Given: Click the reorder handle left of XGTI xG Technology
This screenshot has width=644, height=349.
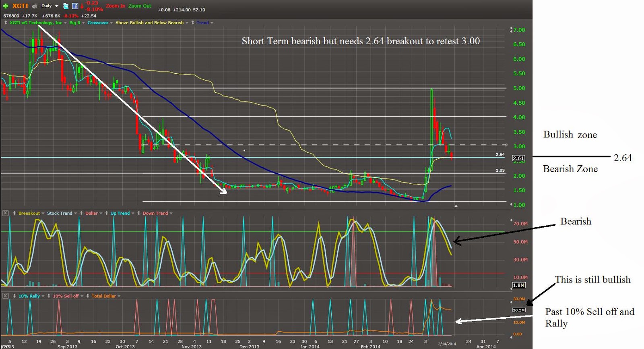Looking at the screenshot, I should pos(6,23).
